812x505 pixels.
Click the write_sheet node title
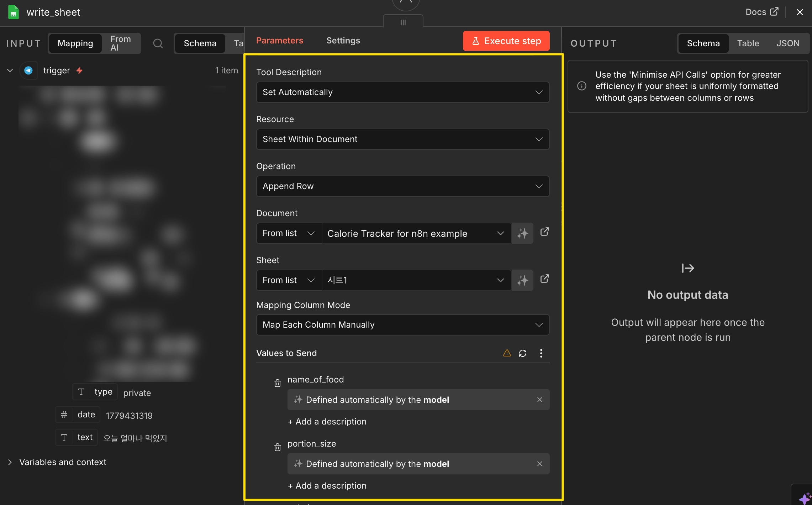(53, 12)
